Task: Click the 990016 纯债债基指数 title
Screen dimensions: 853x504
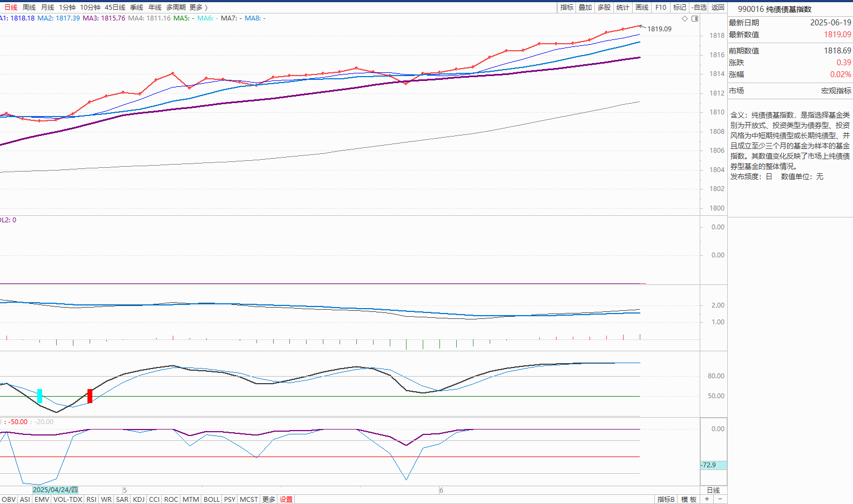Action: 775,9
